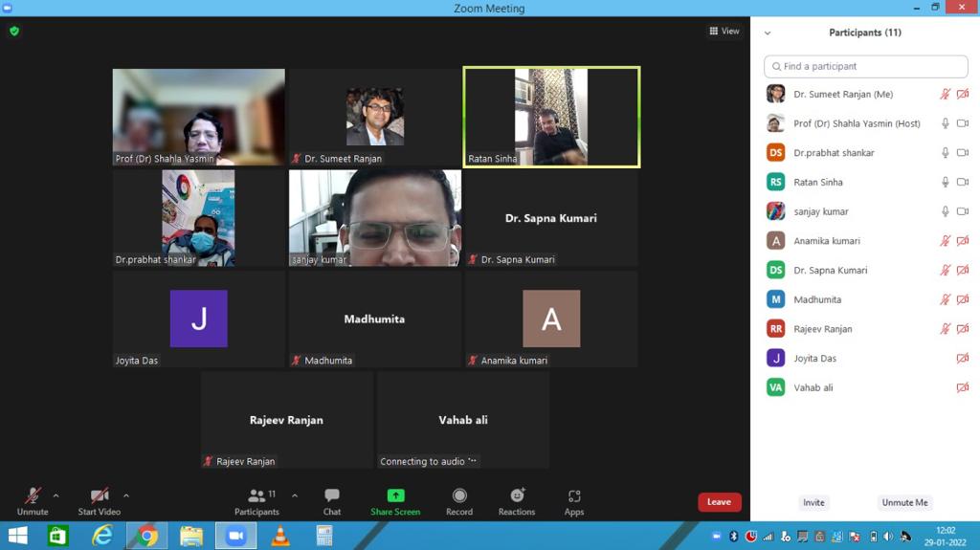Open the Chat panel

(332, 500)
